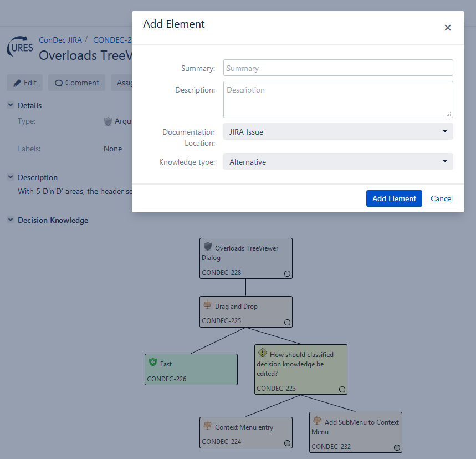The width and height of the screenshot is (476, 459).
Task: Open the Documentation Location dropdown
Action: click(338, 131)
